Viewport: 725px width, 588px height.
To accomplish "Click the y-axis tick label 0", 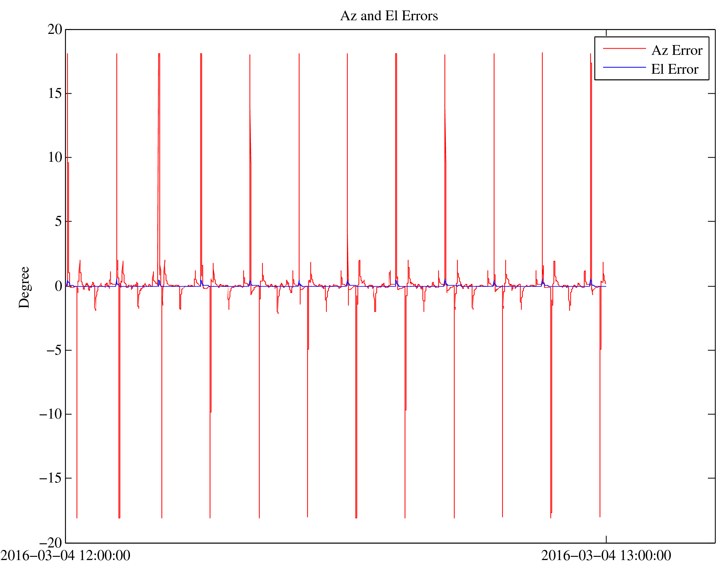I will click(x=58, y=286).
